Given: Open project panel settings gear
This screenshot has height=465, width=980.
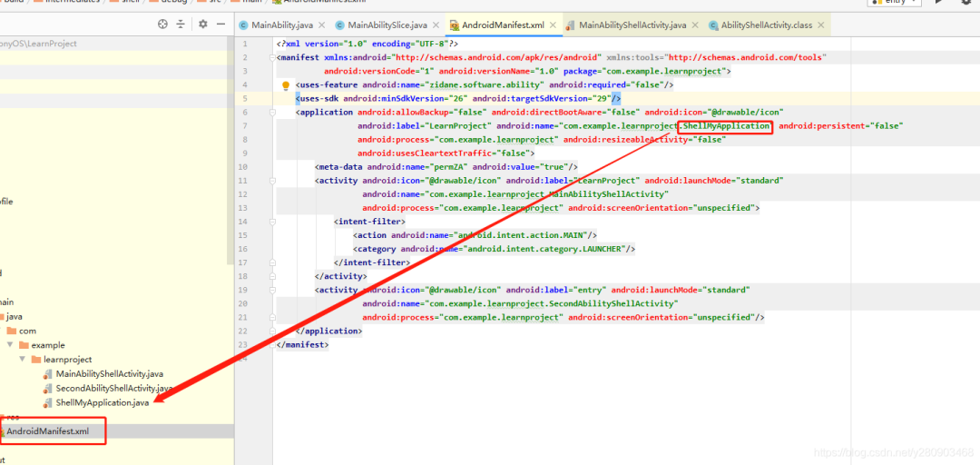Looking at the screenshot, I should [x=202, y=24].
